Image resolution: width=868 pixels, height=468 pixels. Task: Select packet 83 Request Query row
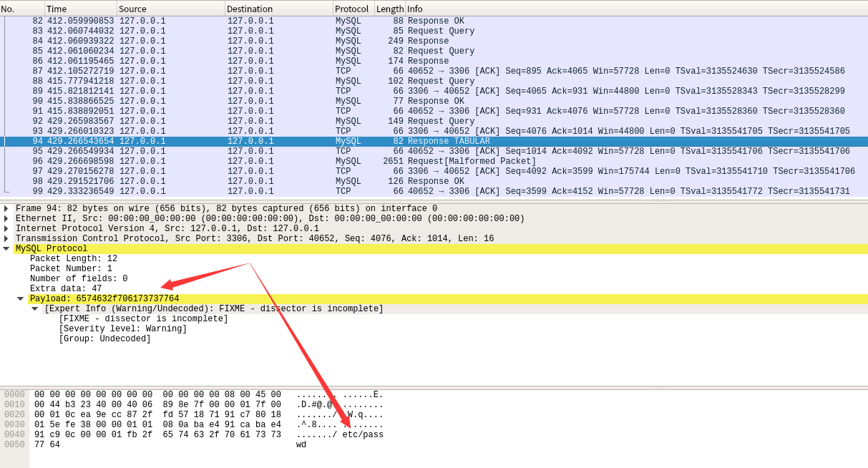(434, 31)
